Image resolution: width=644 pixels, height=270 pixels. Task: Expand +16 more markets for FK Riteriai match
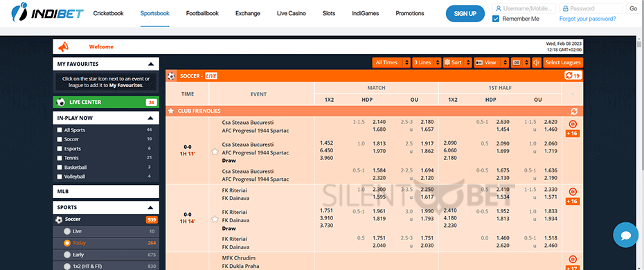[x=573, y=201]
